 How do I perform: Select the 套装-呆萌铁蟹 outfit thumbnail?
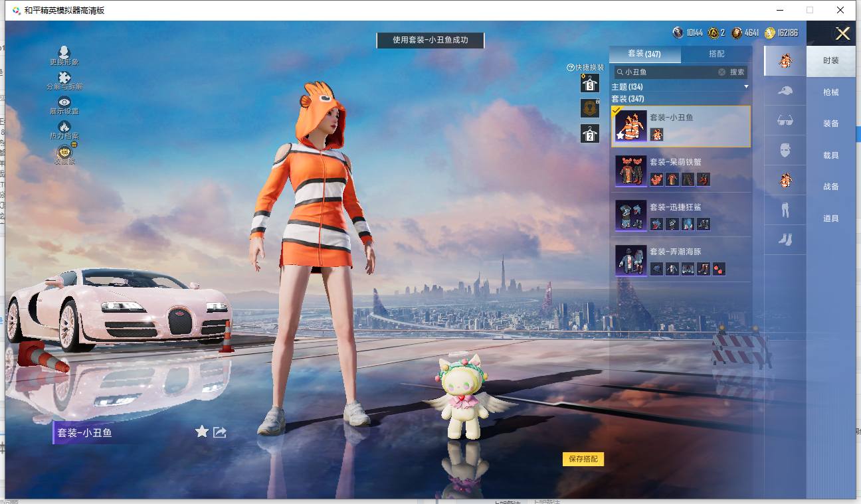click(x=630, y=171)
